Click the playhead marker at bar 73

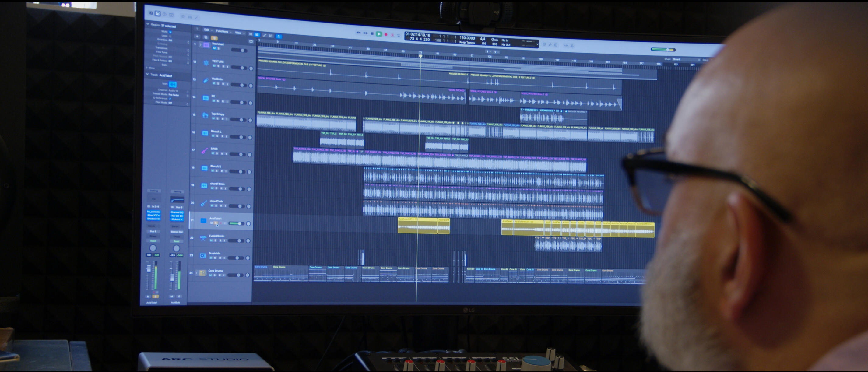click(420, 56)
